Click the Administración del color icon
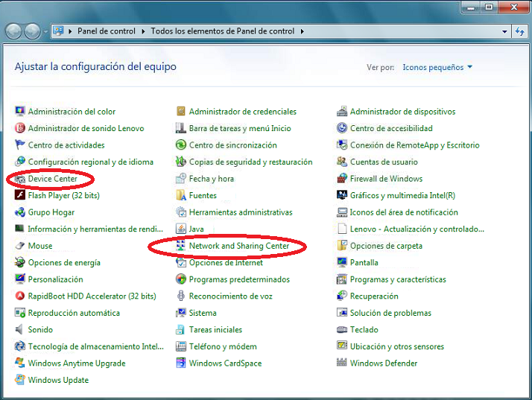Screen dimensions: 532x400 (20, 111)
